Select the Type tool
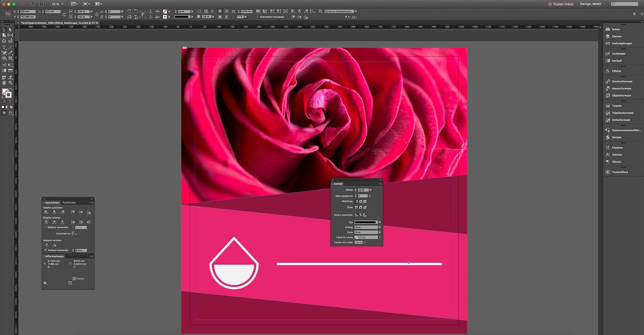The height and width of the screenshot is (335, 644). click(4, 47)
